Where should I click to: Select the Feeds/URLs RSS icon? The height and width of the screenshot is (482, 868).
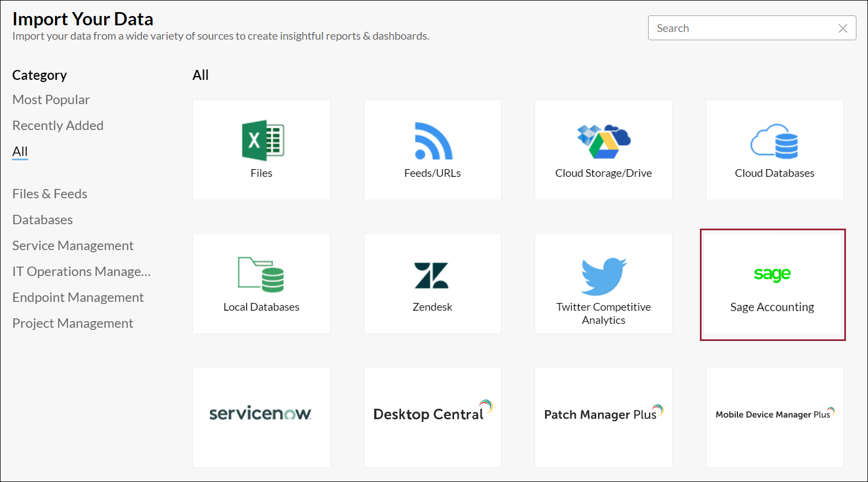(433, 140)
